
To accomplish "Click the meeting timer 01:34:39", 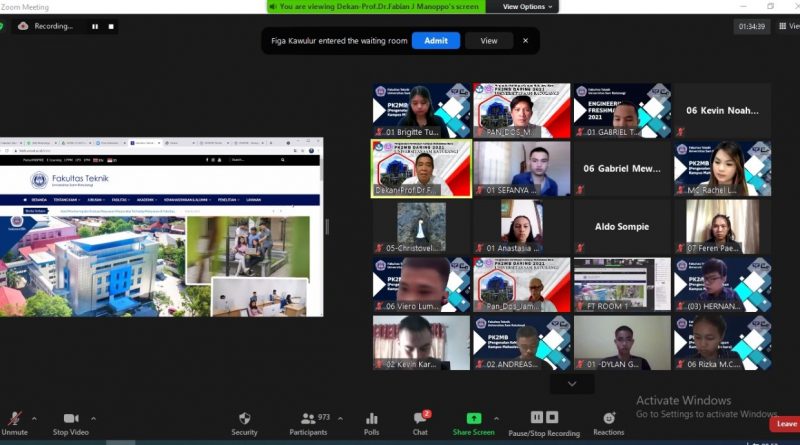I will pos(752,27).
